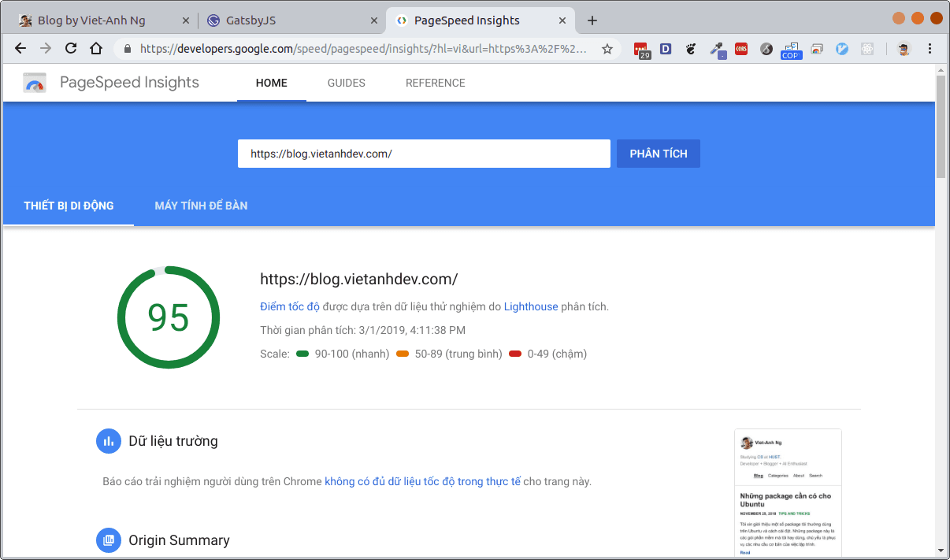
Task: Click the blue COPY extension icon
Action: point(791,49)
